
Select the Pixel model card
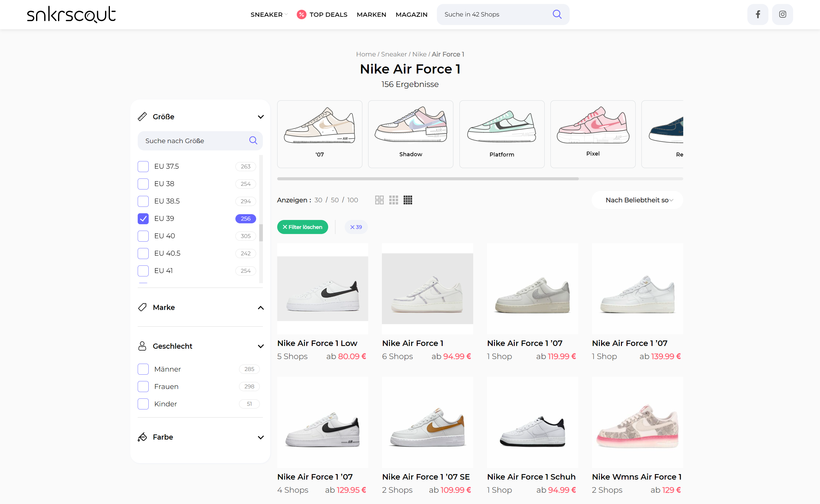[593, 134]
